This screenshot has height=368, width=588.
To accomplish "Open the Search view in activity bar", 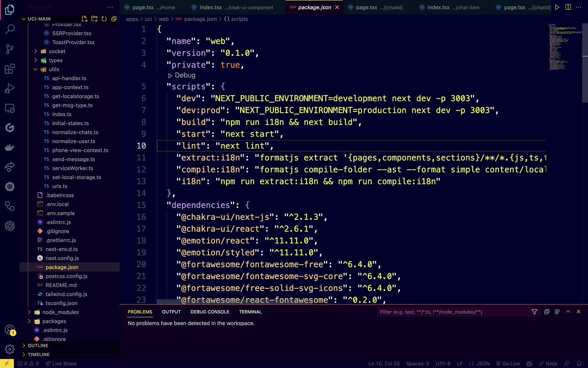I will (x=10, y=29).
